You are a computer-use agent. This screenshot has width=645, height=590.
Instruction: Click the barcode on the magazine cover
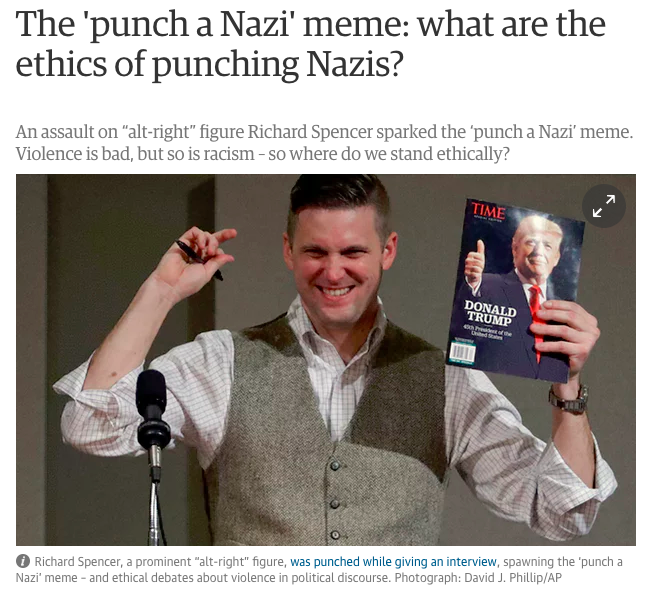[462, 352]
